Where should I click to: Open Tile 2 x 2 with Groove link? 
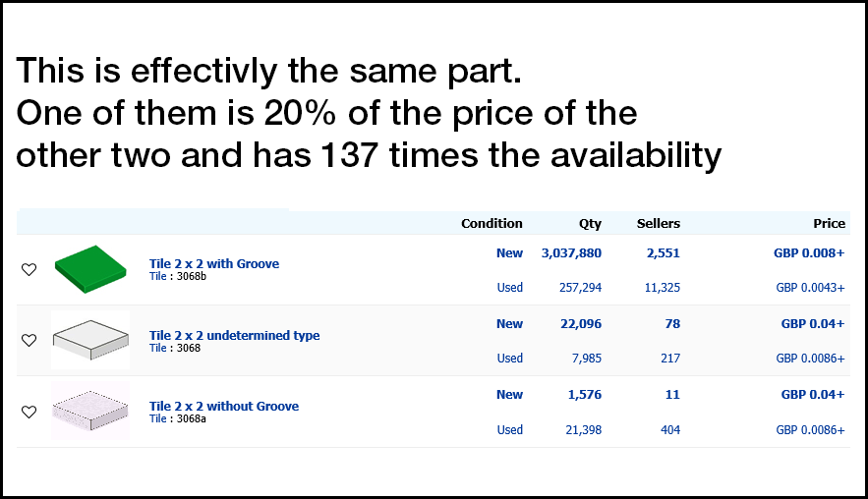tap(214, 264)
